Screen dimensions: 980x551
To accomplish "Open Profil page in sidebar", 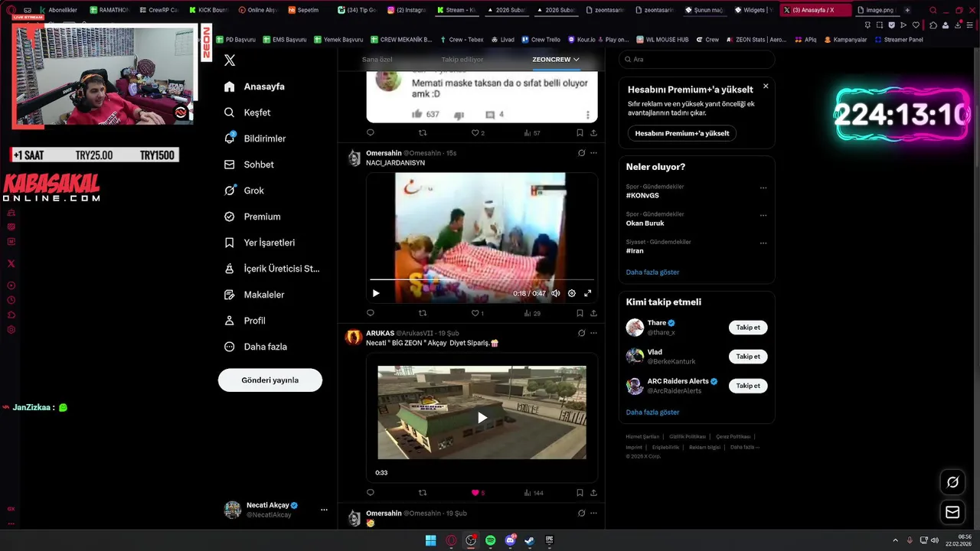I will 245,321.
